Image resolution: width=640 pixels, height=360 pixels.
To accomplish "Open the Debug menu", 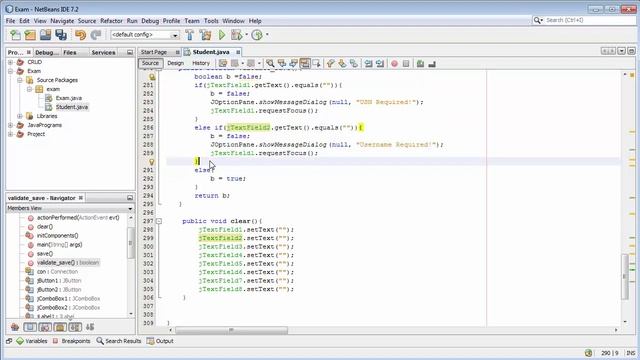I will pos(150,21).
